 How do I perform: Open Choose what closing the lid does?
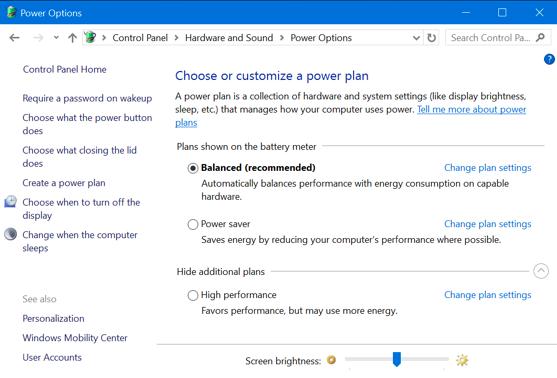(79, 157)
